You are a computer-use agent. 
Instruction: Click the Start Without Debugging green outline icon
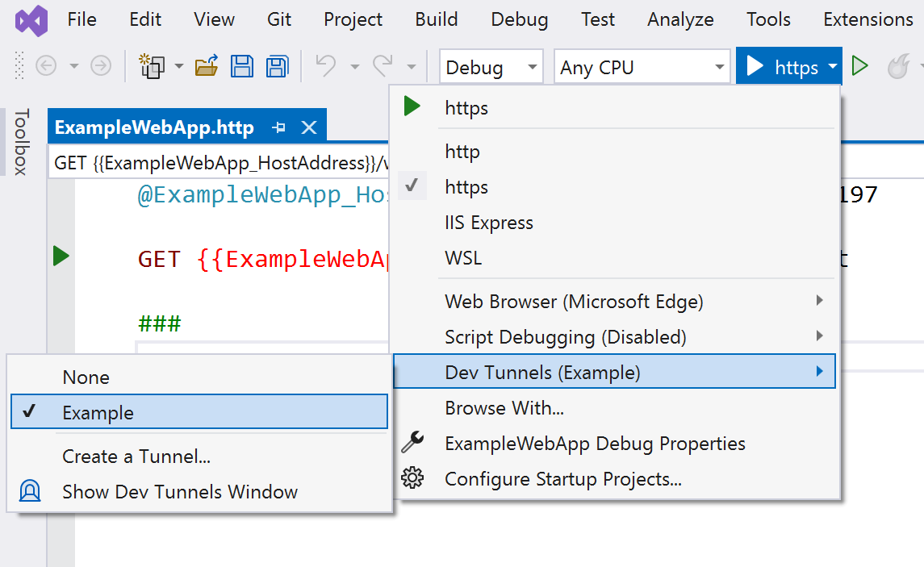click(859, 66)
